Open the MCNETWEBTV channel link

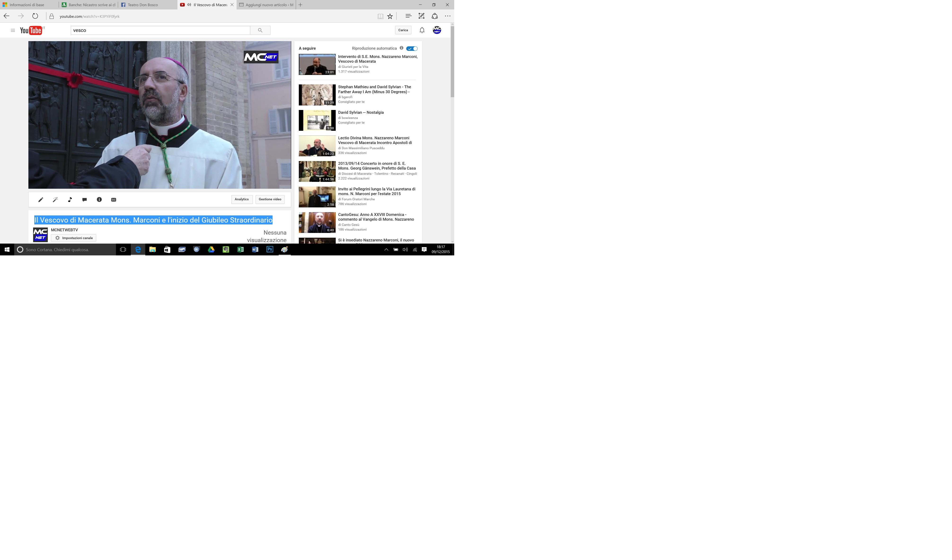pyautogui.click(x=65, y=230)
